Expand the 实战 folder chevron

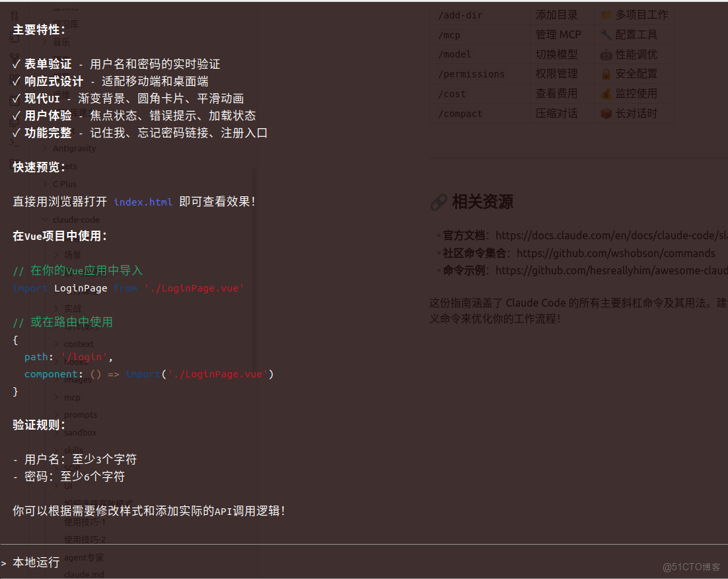(56, 308)
